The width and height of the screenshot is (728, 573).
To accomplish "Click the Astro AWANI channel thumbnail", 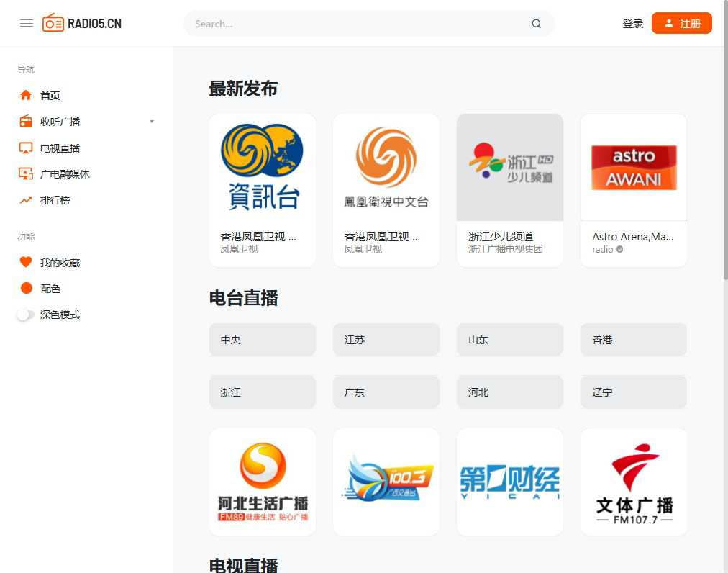I will 633,166.
